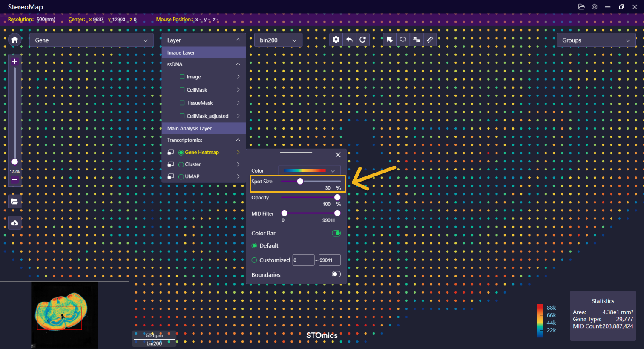Image resolution: width=644 pixels, height=349 pixels.
Task: Click the cloud download icon
Action: [14, 223]
